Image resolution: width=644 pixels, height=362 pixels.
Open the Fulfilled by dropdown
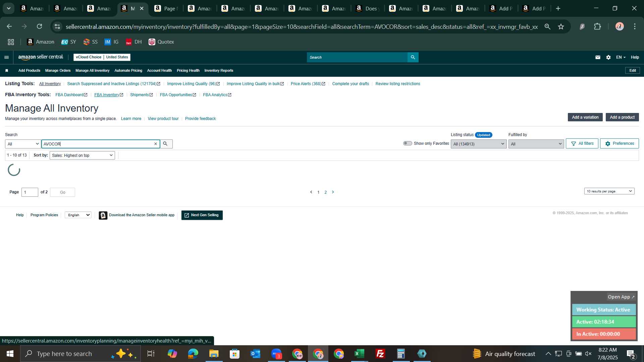[x=536, y=144]
